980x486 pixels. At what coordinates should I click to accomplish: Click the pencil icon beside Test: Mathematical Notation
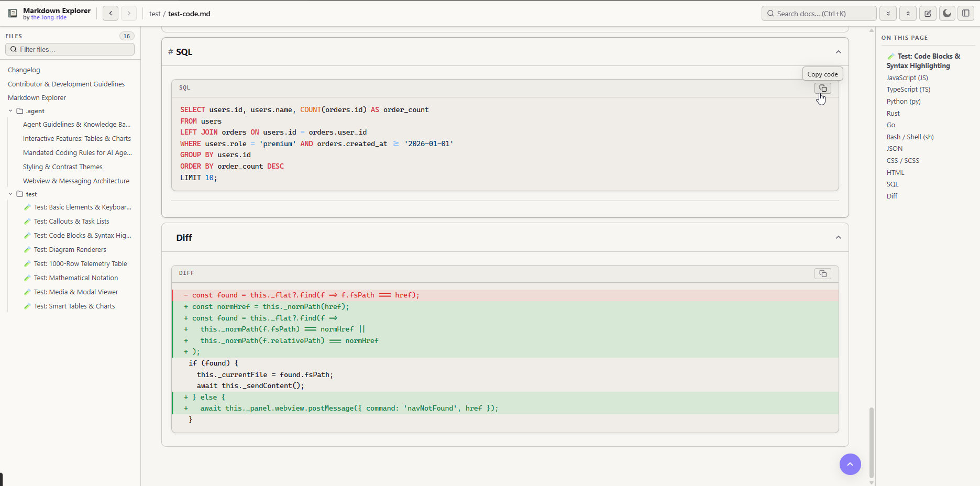click(27, 278)
